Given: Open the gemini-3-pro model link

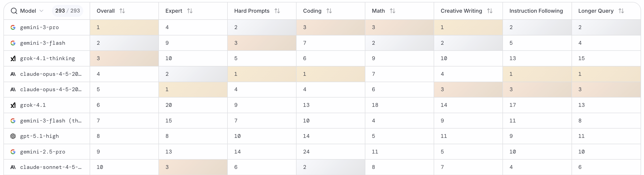Looking at the screenshot, I should pyautogui.click(x=39, y=27).
